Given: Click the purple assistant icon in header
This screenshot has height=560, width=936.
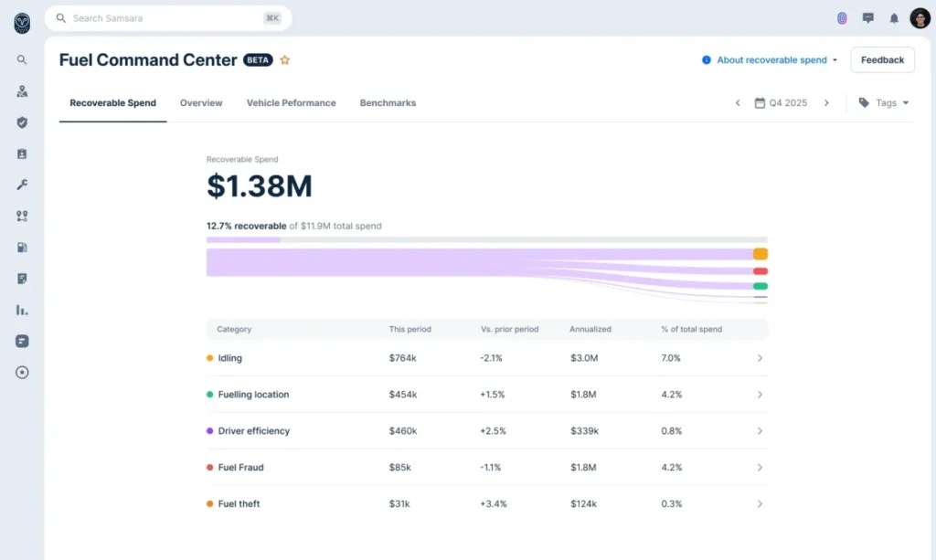Looking at the screenshot, I should coord(842,18).
